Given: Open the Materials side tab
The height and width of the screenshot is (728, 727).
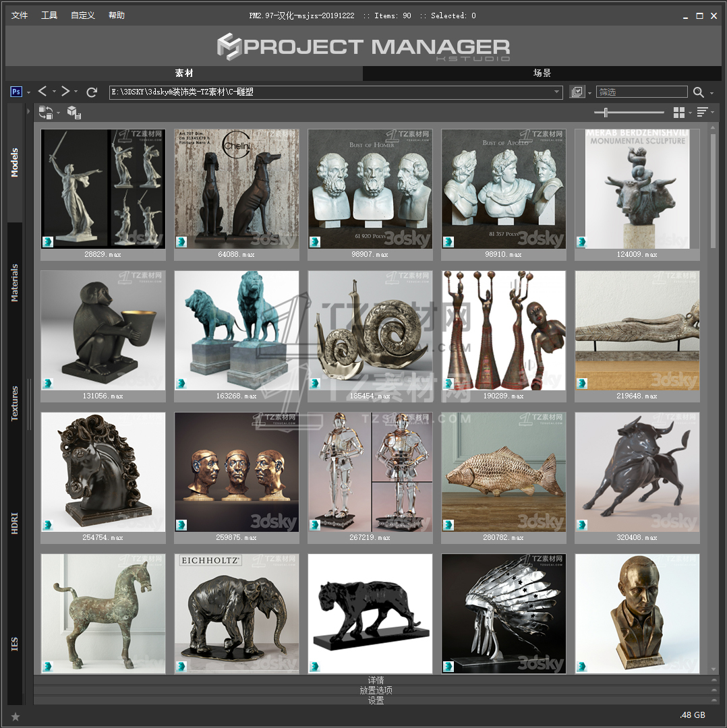Looking at the screenshot, I should click(x=15, y=282).
